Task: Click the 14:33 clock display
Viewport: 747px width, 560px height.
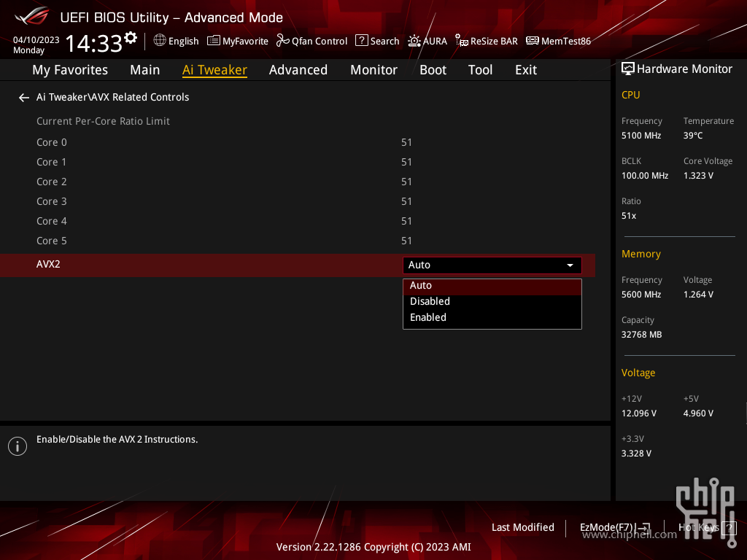Action: [x=93, y=43]
